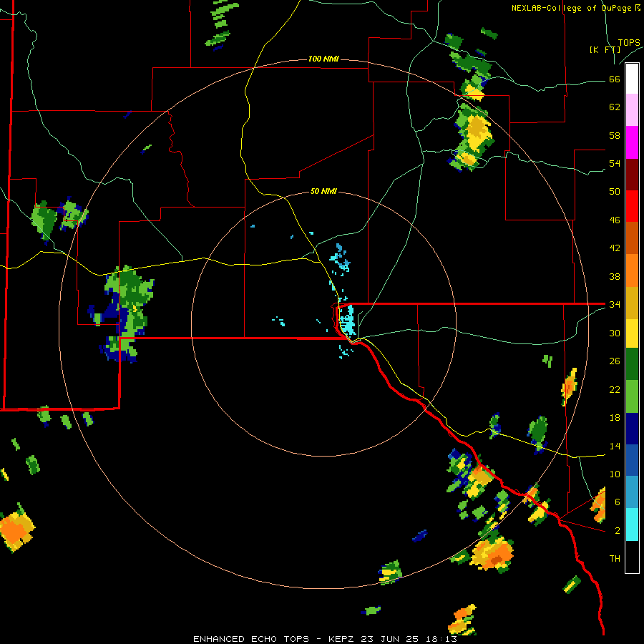Image resolution: width=644 pixels, height=644 pixels.
Task: Pick the light orange legend swatch
Action: tap(632, 270)
